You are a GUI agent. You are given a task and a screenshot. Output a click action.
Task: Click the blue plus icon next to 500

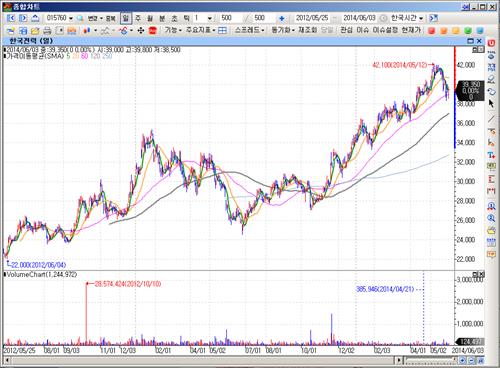[282, 18]
